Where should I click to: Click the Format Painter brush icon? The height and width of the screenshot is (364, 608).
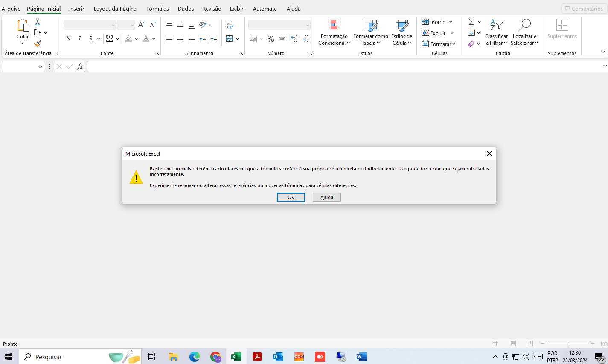pyautogui.click(x=38, y=43)
